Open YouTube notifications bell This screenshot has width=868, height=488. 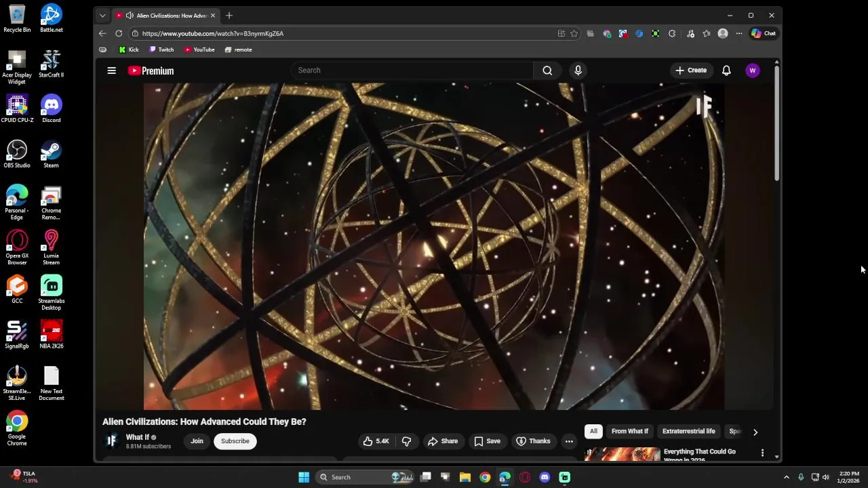click(x=726, y=70)
